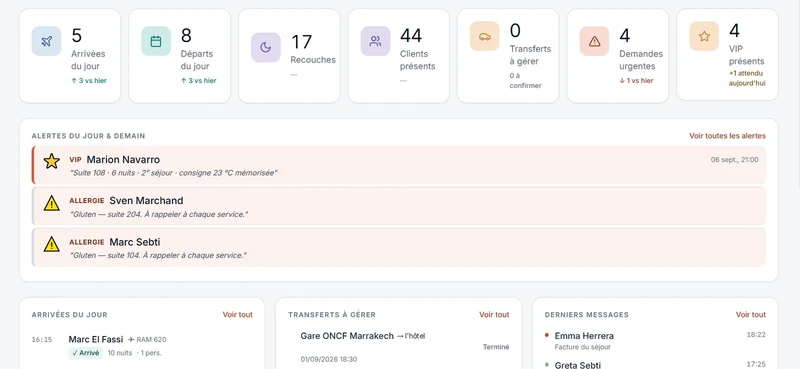Open Voir toutes les alertes link
Screen dimensions: 800x369
[727, 136]
